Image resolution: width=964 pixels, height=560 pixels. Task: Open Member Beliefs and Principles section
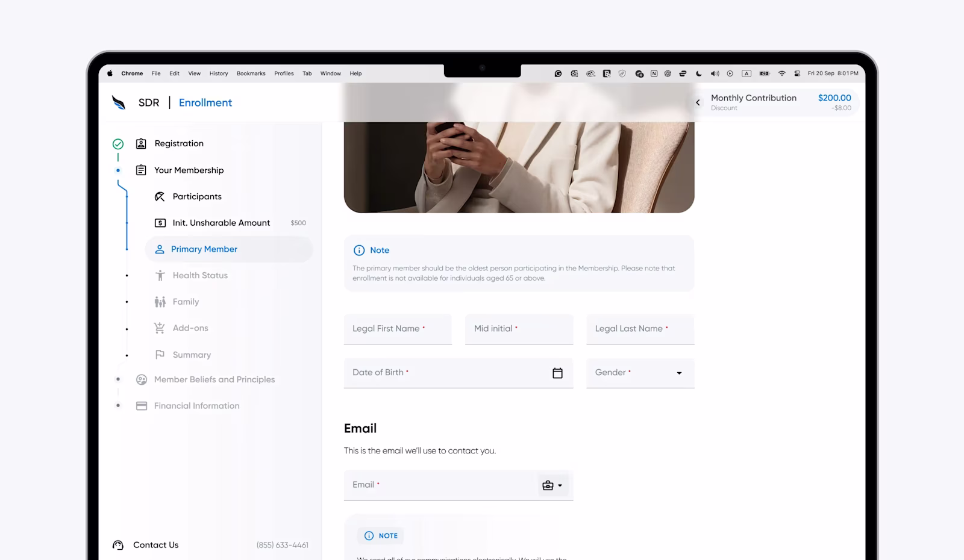tap(214, 379)
